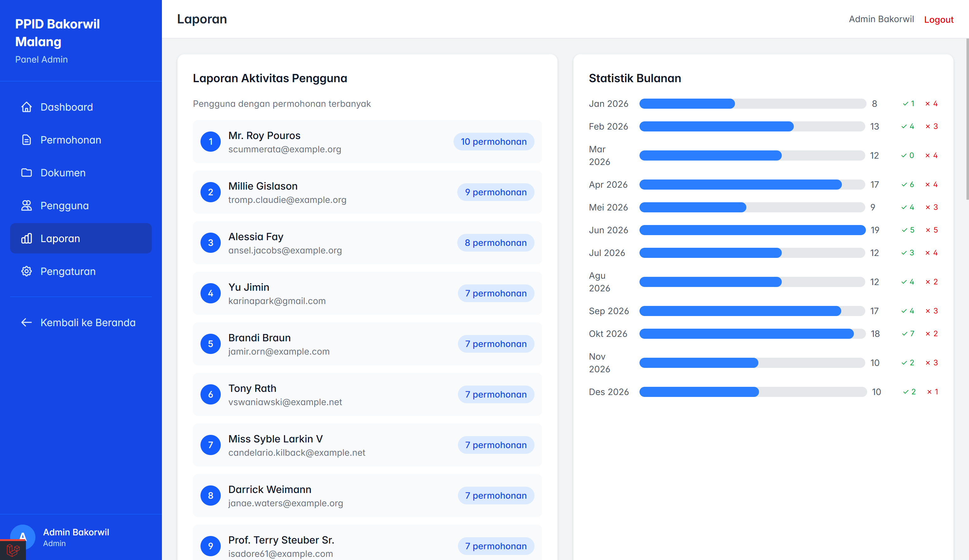Click the PPID Bakorwil Malang title
The width and height of the screenshot is (969, 560).
(x=57, y=33)
